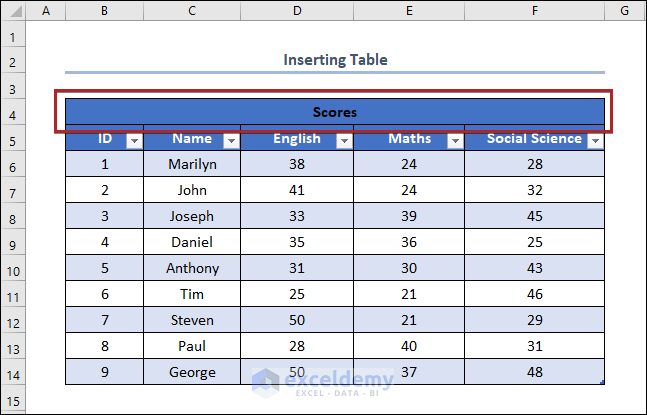Select column F header
Image resolution: width=647 pixels, height=415 pixels.
coord(535,10)
